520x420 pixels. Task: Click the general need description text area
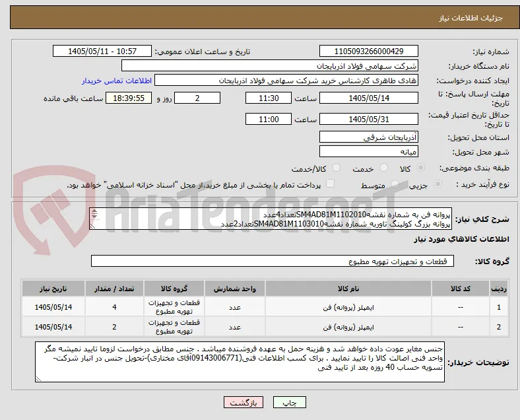(x=271, y=219)
